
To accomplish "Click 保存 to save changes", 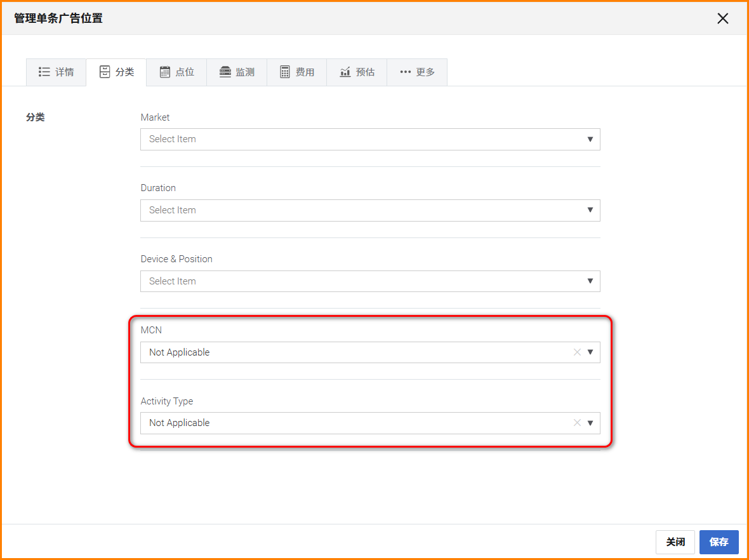I will 719,542.
